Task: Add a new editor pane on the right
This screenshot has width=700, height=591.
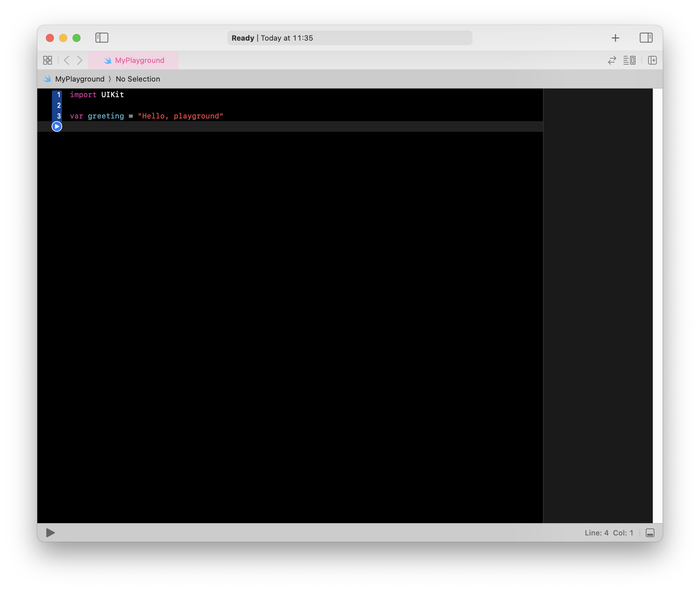Action: pyautogui.click(x=652, y=60)
